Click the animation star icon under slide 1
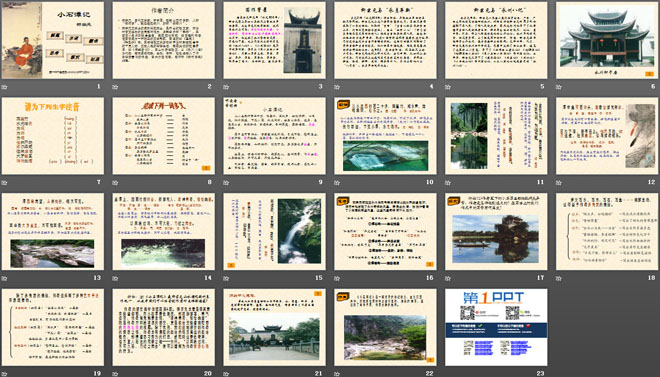The image size is (660, 377). (x=5, y=87)
